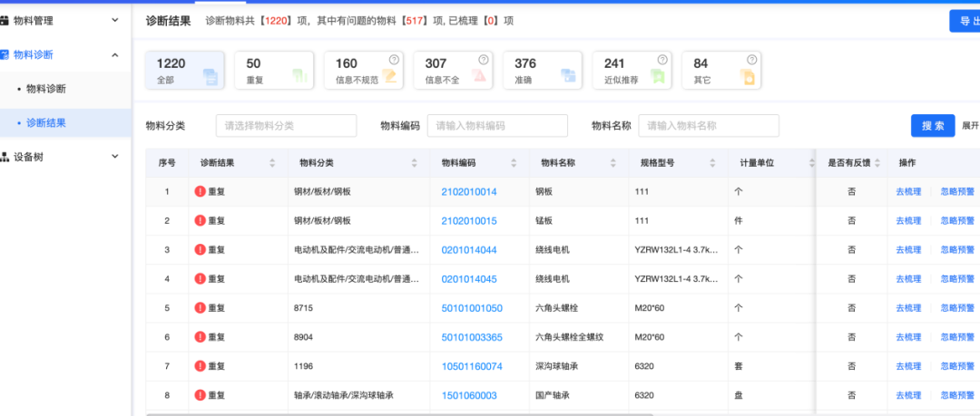
Task: Click 去梳理 in row 4
Action: point(908,278)
